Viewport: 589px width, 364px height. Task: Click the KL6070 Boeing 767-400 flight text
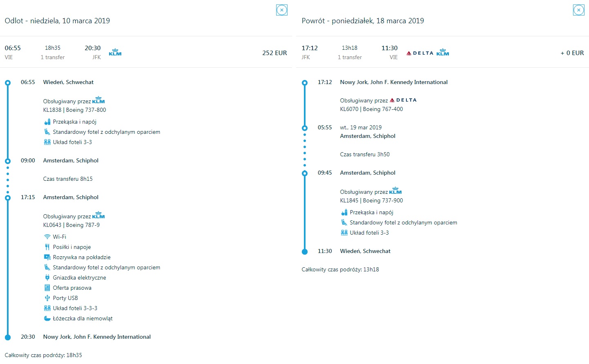click(x=371, y=109)
